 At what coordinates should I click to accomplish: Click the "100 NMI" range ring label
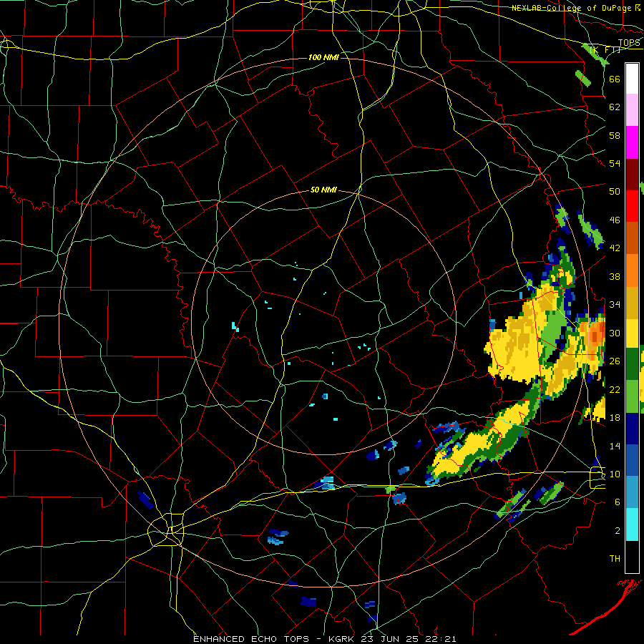pyautogui.click(x=323, y=57)
